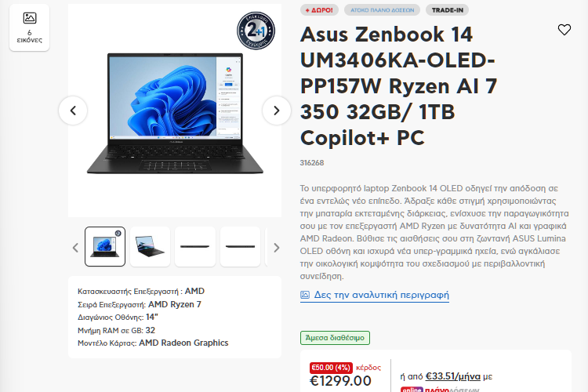Viewport: 588px width, 392px height.
Task: Click image icon beside detailed description link
Action: (x=305, y=295)
